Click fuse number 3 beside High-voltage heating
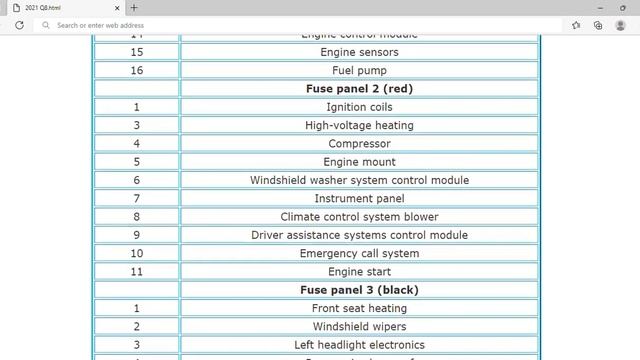 coord(137,125)
